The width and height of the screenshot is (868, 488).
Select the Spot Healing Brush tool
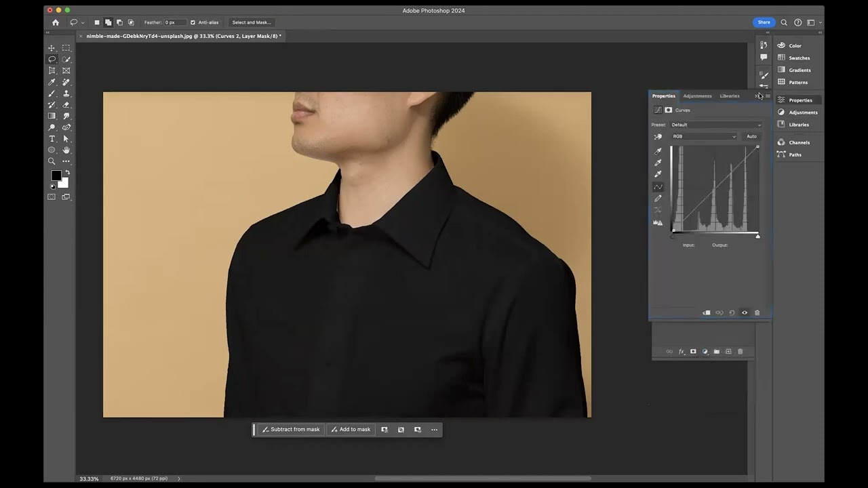point(66,82)
